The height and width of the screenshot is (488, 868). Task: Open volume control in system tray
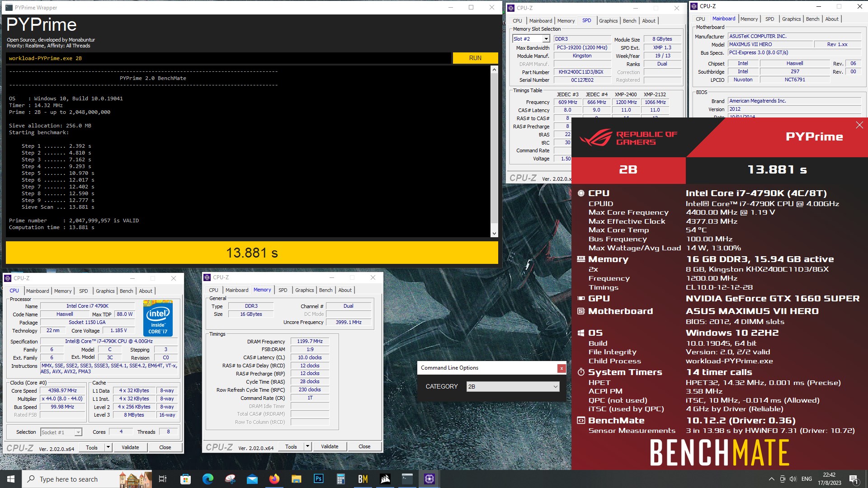click(x=793, y=479)
